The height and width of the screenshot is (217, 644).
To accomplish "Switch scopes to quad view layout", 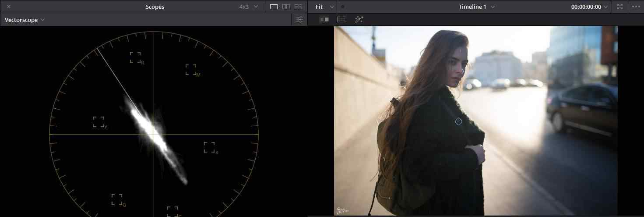I will click(298, 7).
